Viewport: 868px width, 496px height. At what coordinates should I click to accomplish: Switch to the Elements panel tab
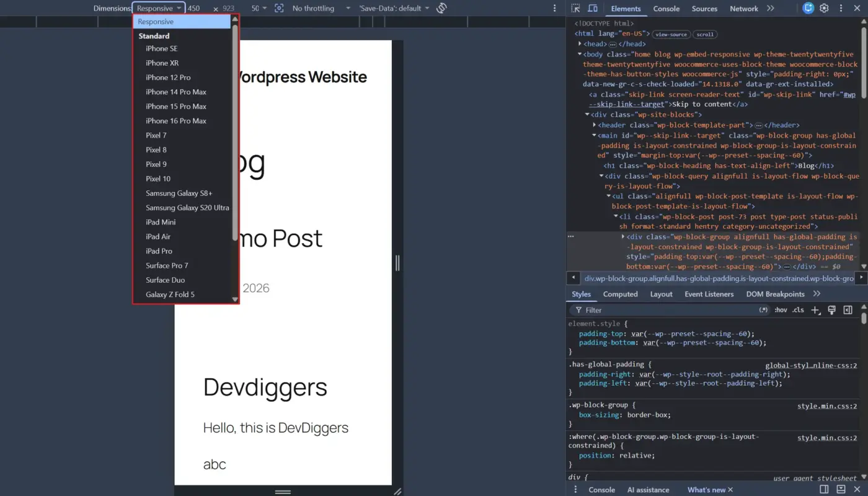point(626,9)
